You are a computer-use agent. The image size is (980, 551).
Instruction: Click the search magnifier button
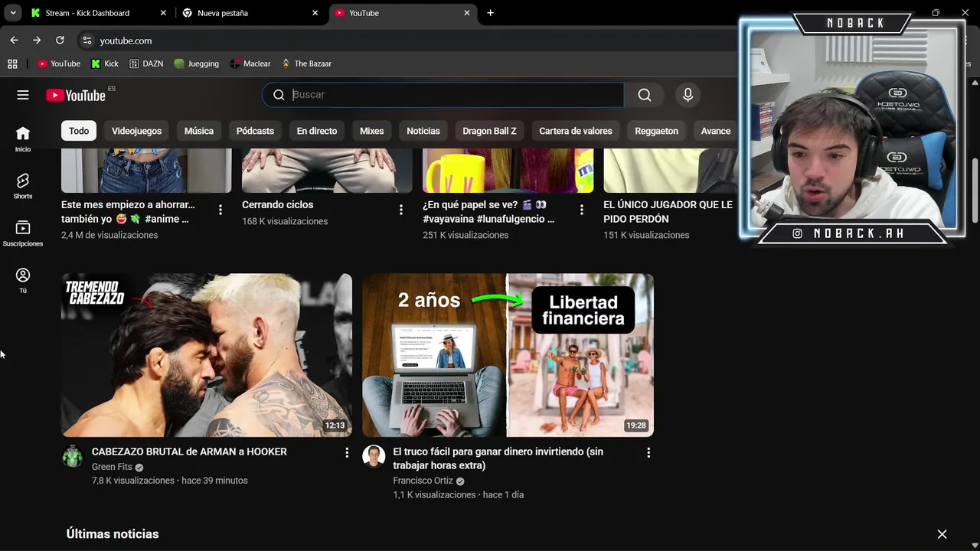pos(645,95)
